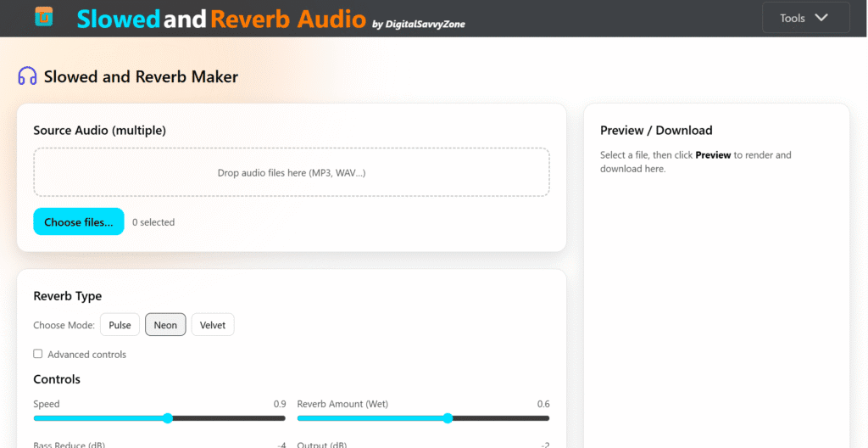
Task: Click the "by DigitalSavvyZone" text
Action: pyautogui.click(x=419, y=24)
